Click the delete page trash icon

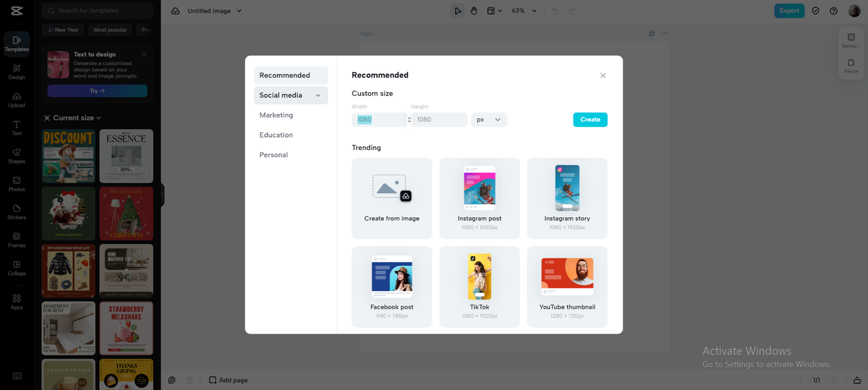[190, 380]
